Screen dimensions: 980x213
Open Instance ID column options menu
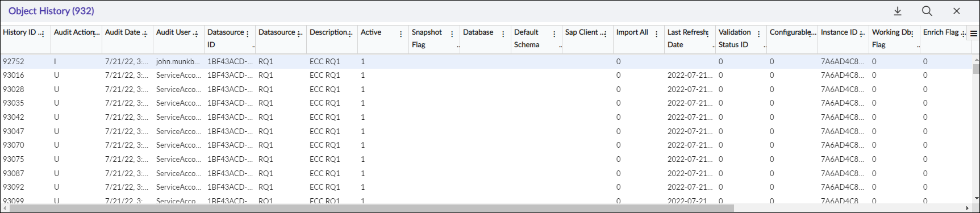point(861,34)
